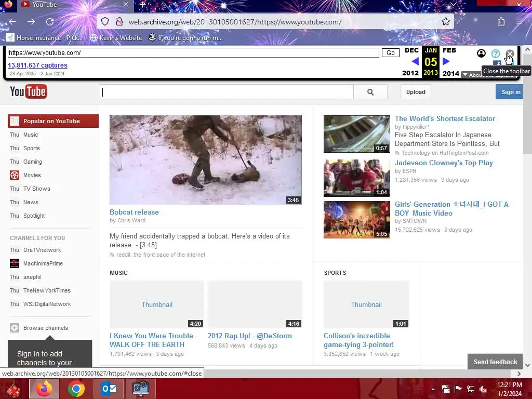Viewport: 532px width, 399px height.
Task: Bookmark this page with the star icon
Action: click(445, 22)
